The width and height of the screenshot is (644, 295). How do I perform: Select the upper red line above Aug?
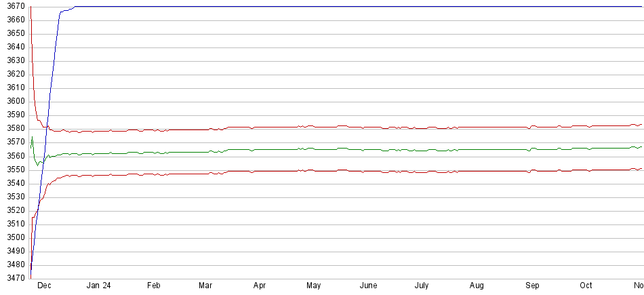(477, 127)
